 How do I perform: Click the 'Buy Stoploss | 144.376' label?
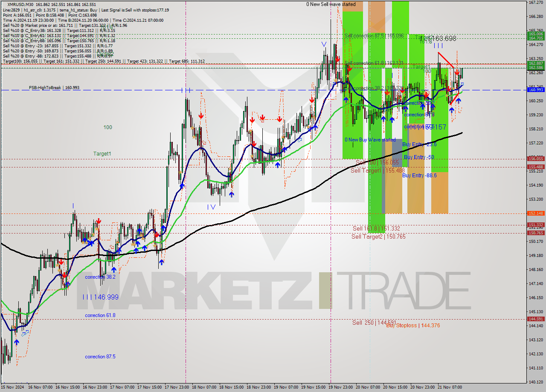click(x=413, y=326)
